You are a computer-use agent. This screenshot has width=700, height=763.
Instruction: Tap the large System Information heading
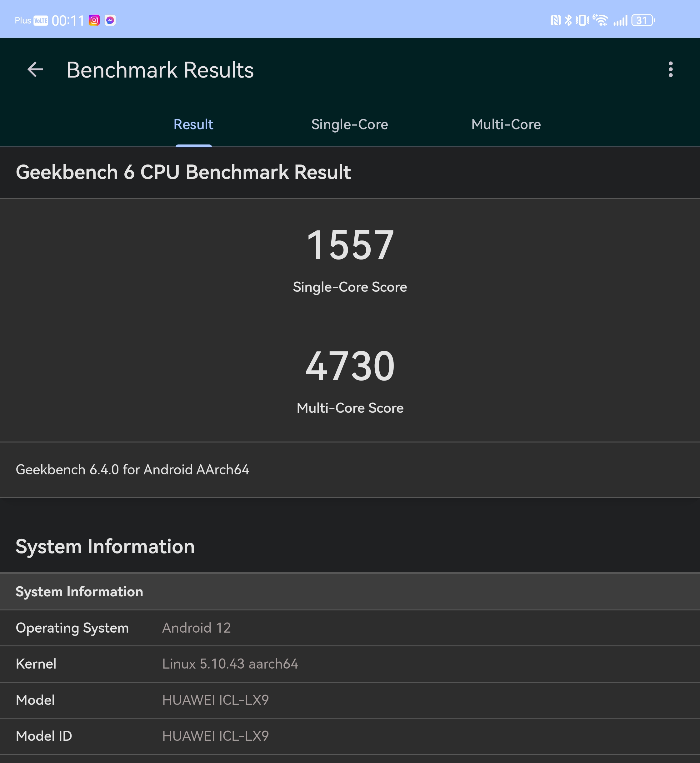tap(105, 547)
